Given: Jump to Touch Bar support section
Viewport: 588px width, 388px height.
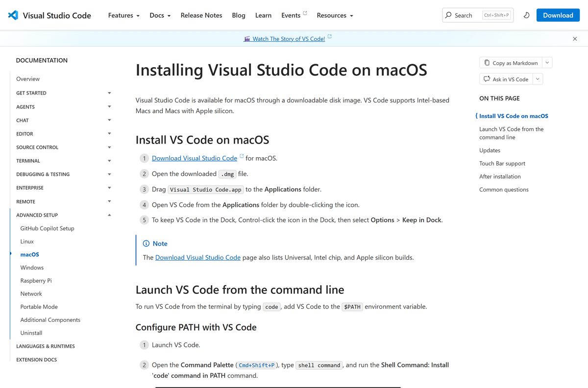Looking at the screenshot, I should point(502,164).
